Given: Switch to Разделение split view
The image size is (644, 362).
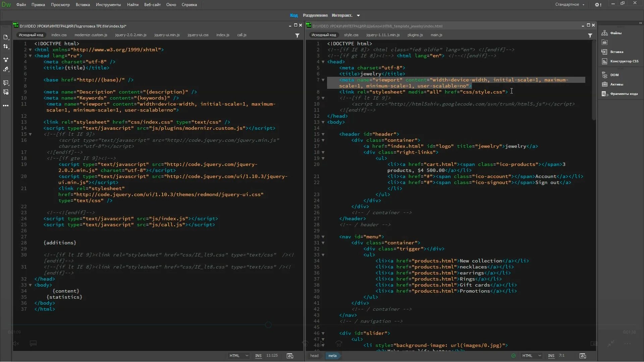Looking at the screenshot, I should tap(315, 15).
